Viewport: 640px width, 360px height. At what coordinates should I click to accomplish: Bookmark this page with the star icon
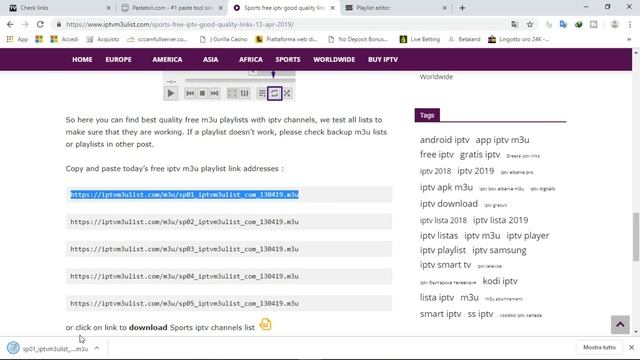point(530,24)
